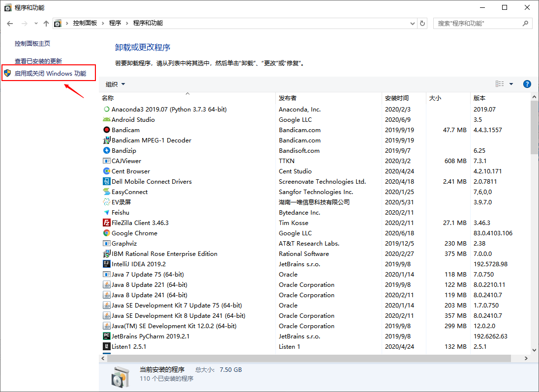This screenshot has height=392, width=539.
Task: Click the Dell Mobile Connect Drivers icon
Action: [x=107, y=181]
